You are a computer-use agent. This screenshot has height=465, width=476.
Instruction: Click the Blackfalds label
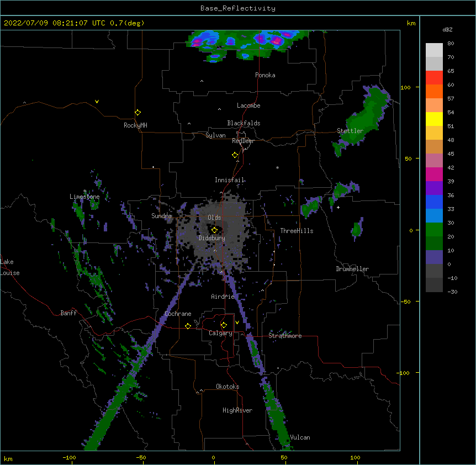pos(244,123)
